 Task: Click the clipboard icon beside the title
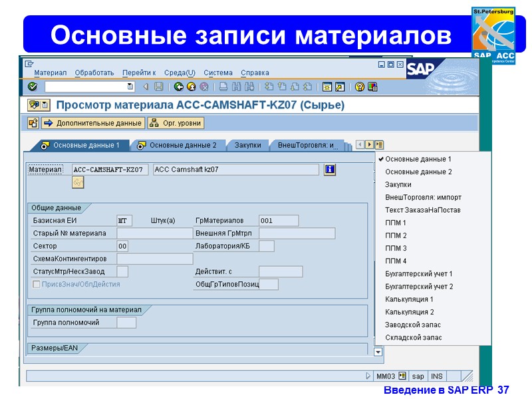45,105
